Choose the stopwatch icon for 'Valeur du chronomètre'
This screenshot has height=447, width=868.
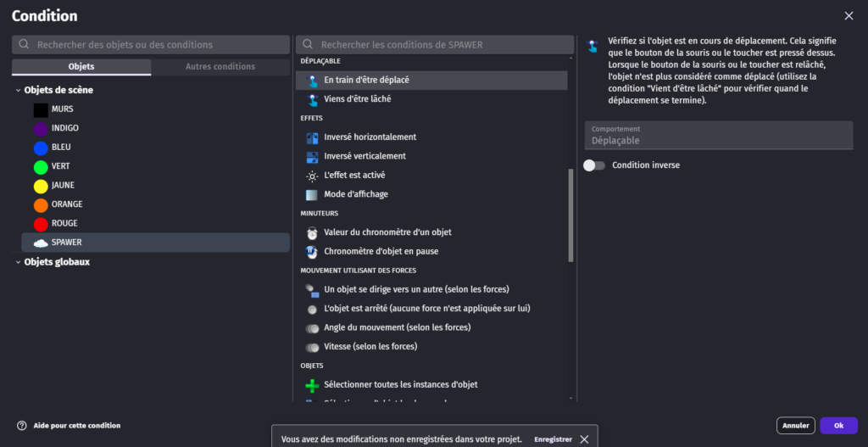click(x=312, y=232)
